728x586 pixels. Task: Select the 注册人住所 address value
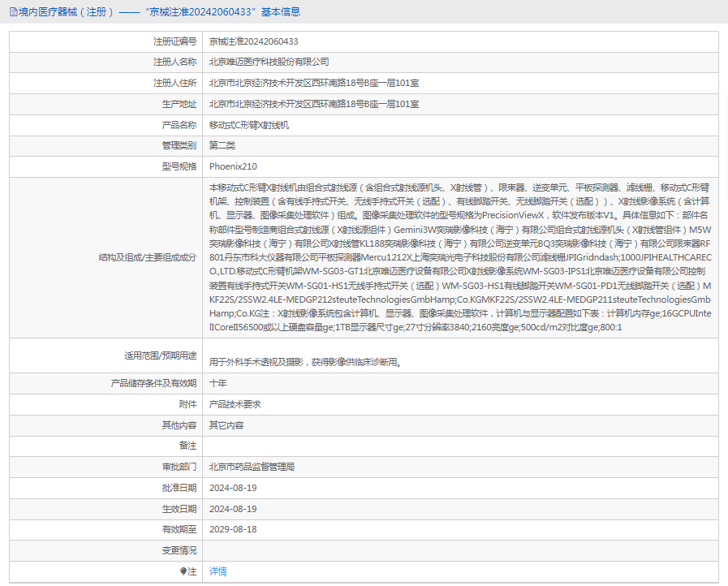314,83
